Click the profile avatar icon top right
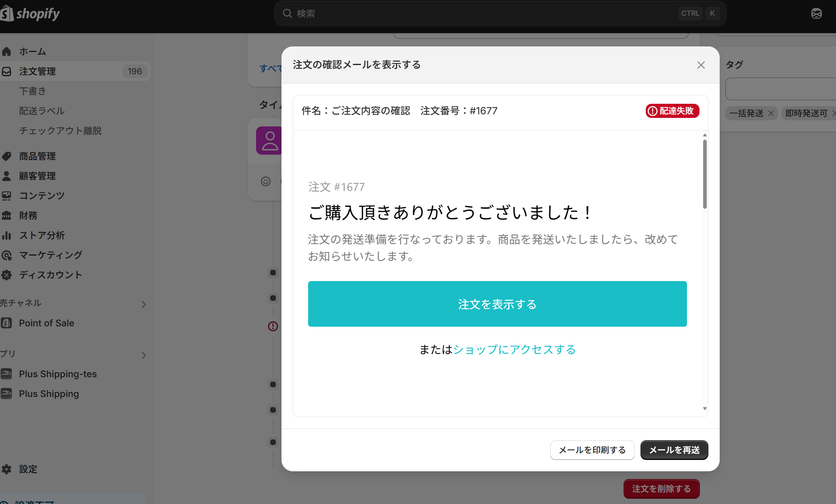Viewport: 836px width, 504px height. (x=816, y=14)
